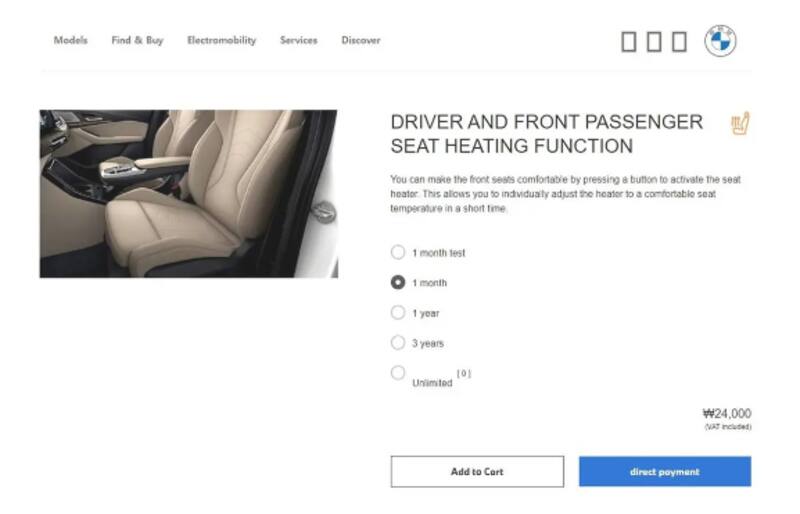Open the car seat interior image

tap(189, 194)
